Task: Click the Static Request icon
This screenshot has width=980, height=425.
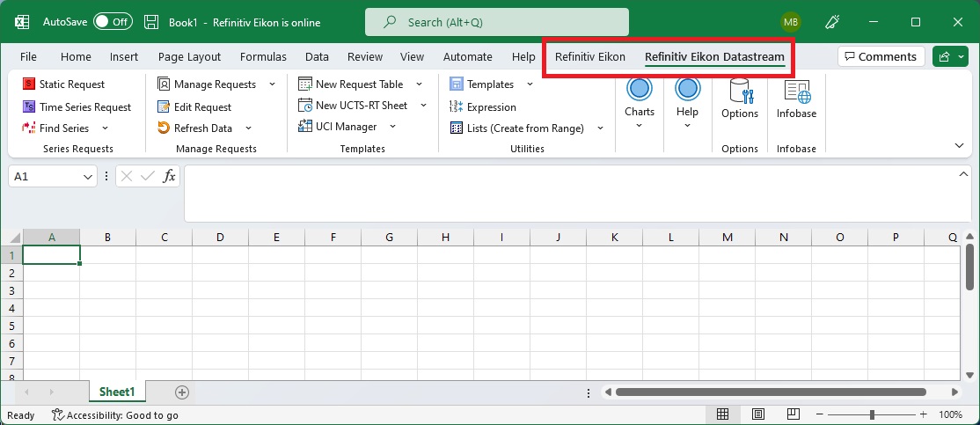Action: point(29,84)
